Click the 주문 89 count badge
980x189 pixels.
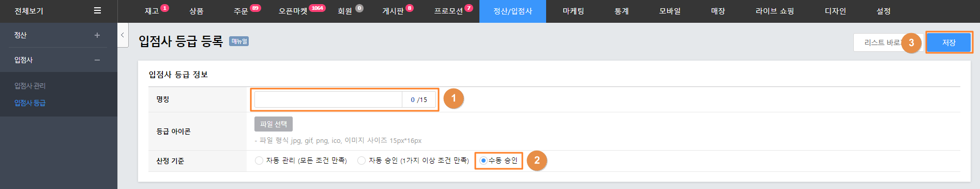255,8
